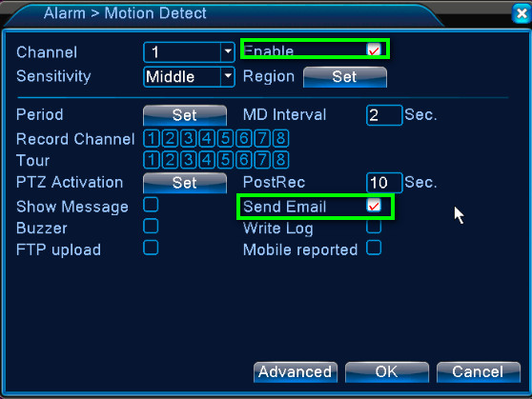
Task: Toggle Tour channel number 7
Action: coord(262,160)
